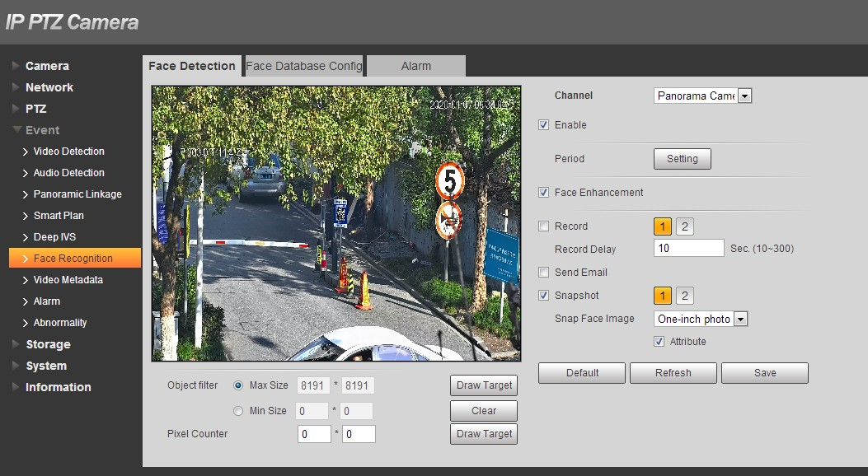The height and width of the screenshot is (476, 868).
Task: Choose snapshot channel 2 box
Action: pos(685,295)
